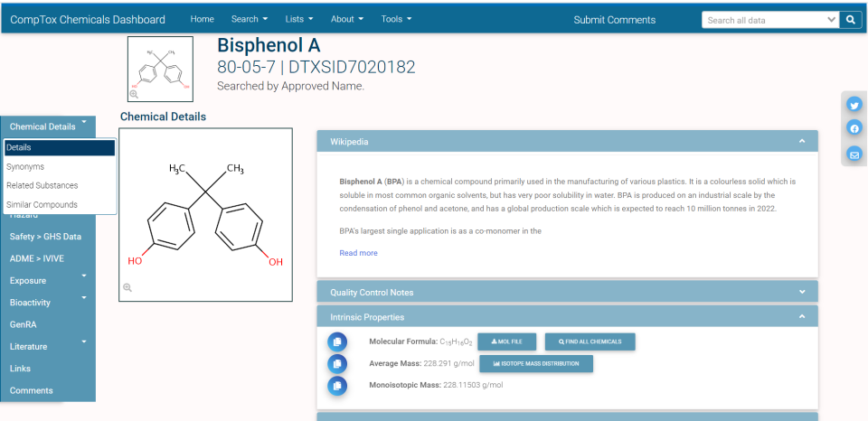Open the Tools dropdown menu
Screen dimensions: 868x421
396,20
